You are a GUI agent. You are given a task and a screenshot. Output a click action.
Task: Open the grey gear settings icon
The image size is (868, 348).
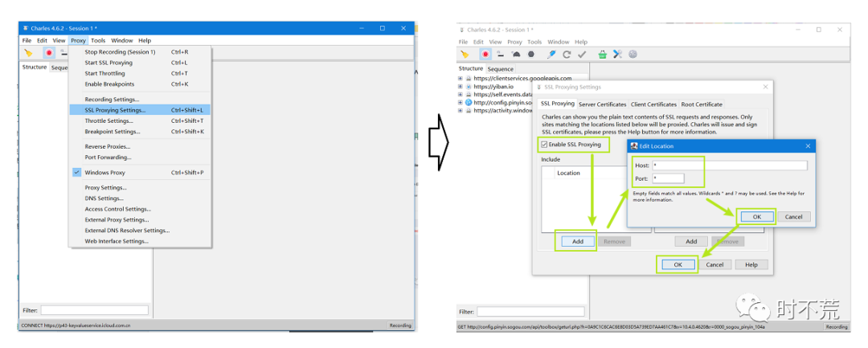[633, 54]
